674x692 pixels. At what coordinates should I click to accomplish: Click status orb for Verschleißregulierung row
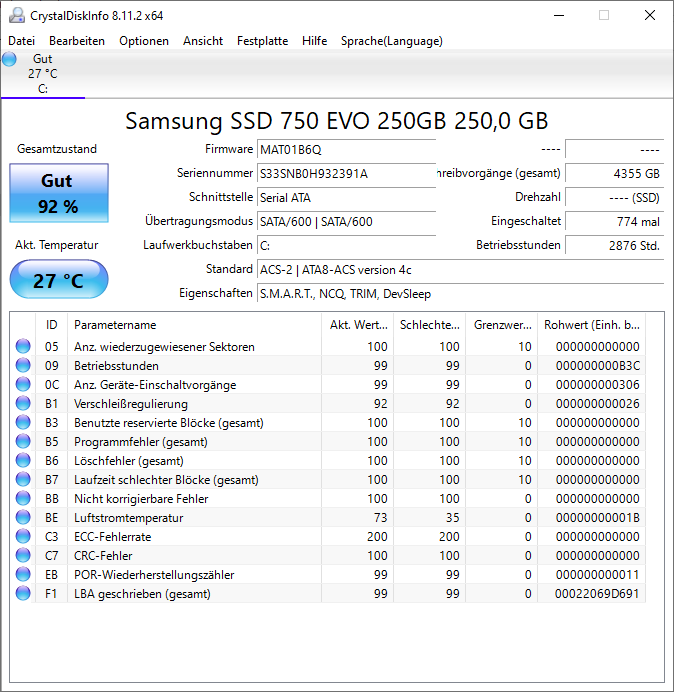23,403
